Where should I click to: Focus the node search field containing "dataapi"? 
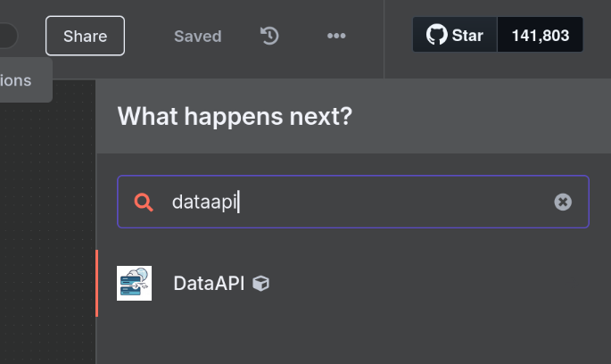click(357, 202)
